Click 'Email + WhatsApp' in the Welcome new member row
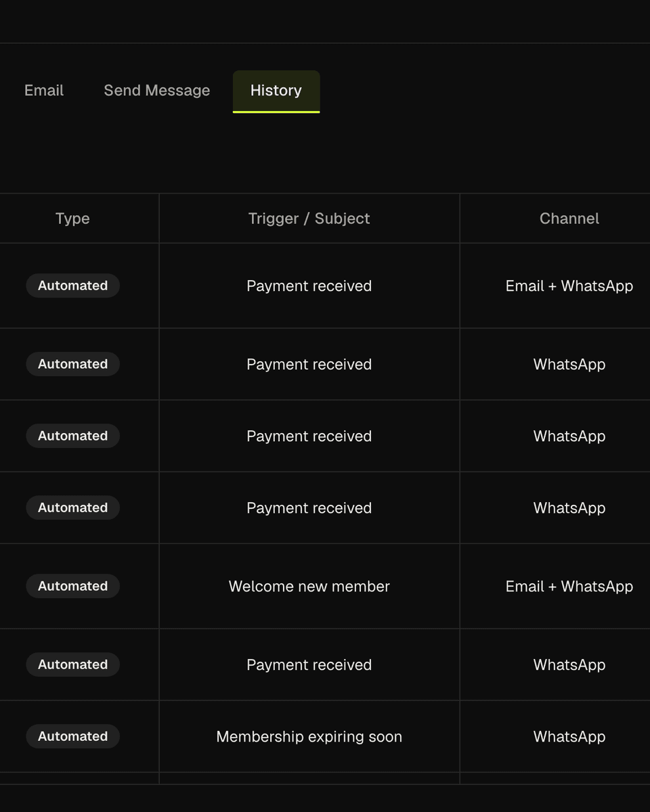 [x=569, y=586]
